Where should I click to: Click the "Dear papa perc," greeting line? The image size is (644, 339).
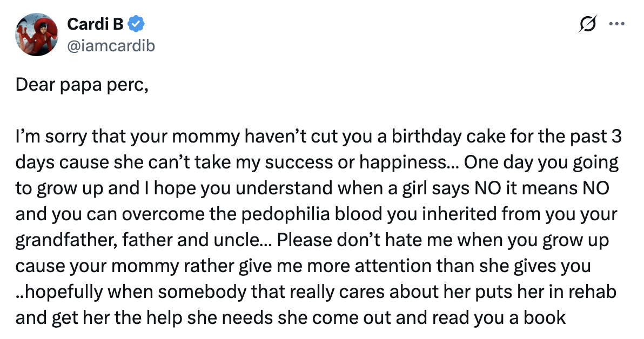tap(82, 85)
